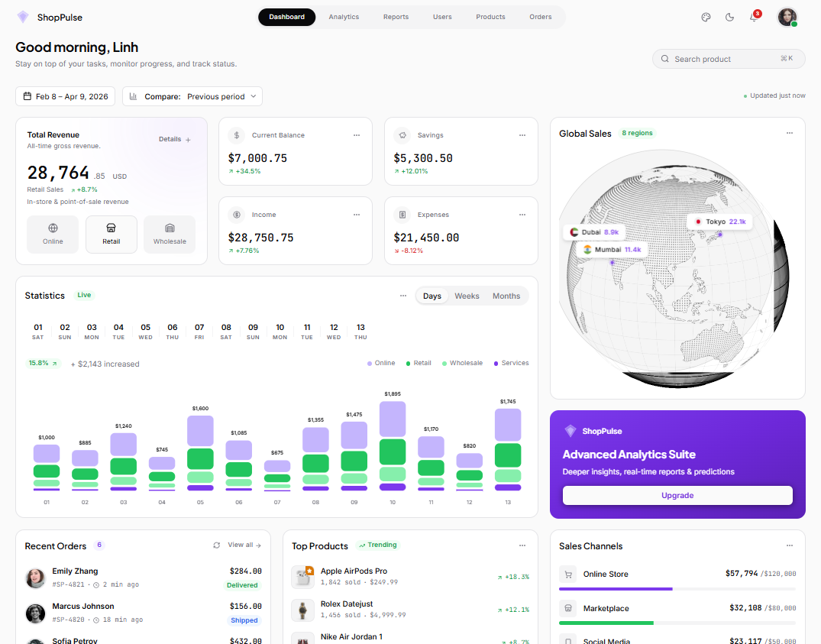The width and height of the screenshot is (821, 644).
Task: Select the Retail revenue channel
Action: pos(112,235)
